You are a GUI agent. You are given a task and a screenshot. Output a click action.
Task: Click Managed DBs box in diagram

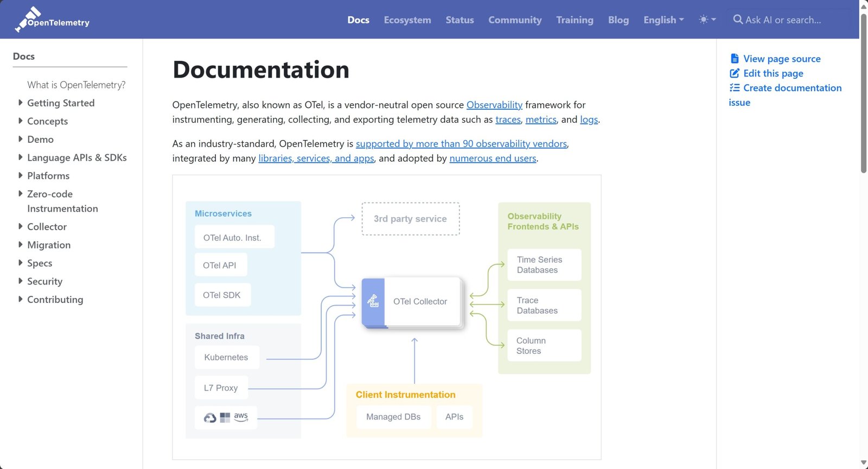point(394,417)
